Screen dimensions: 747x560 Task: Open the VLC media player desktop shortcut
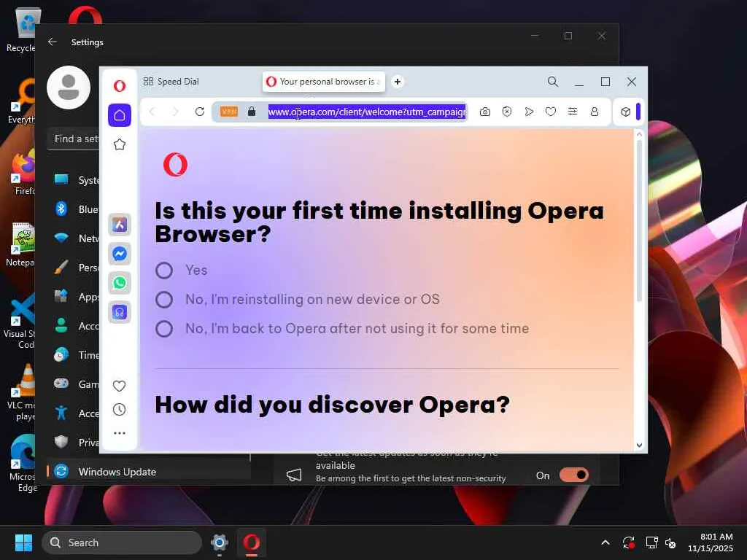(x=23, y=393)
